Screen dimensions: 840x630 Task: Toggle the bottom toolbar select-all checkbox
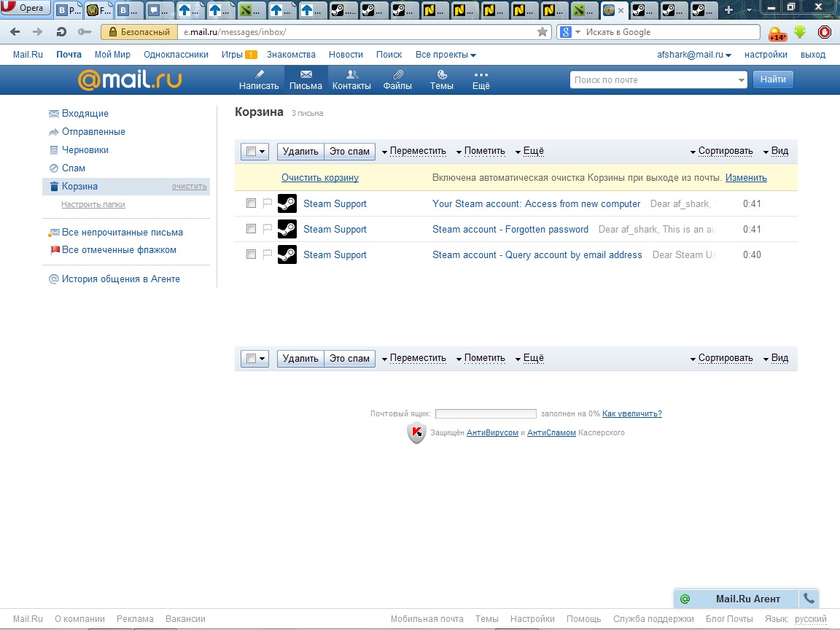(x=251, y=359)
